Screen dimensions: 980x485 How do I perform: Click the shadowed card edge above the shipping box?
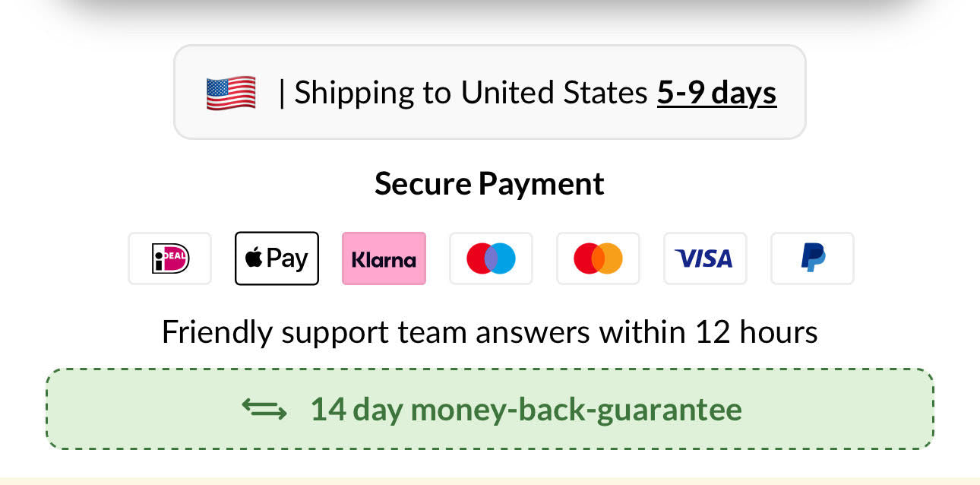(x=489, y=15)
